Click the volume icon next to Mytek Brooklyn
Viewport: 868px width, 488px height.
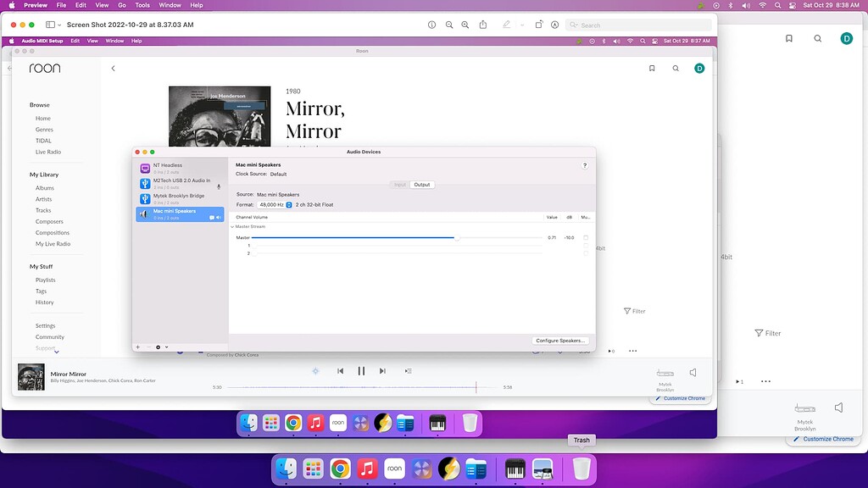pos(693,372)
